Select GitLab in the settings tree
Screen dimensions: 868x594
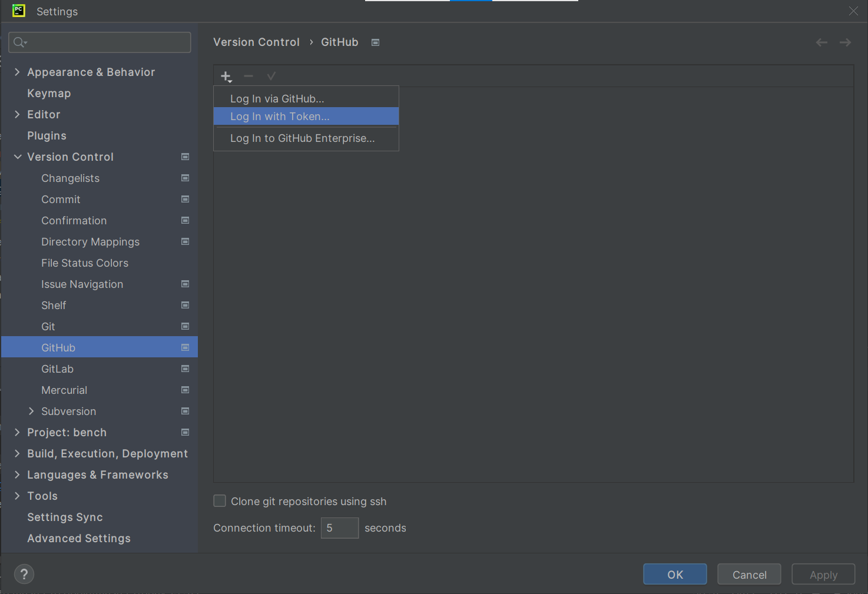[57, 369]
